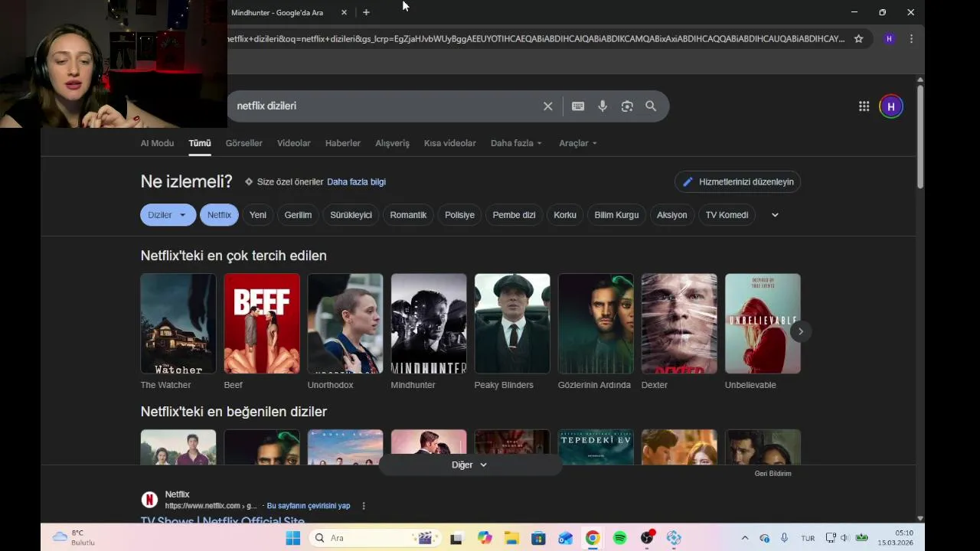Open the Diziler dropdown chip

(x=168, y=215)
